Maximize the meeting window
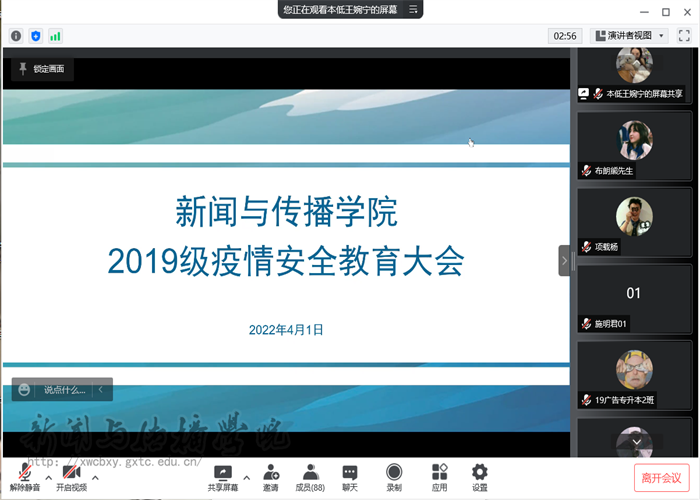 666,12
